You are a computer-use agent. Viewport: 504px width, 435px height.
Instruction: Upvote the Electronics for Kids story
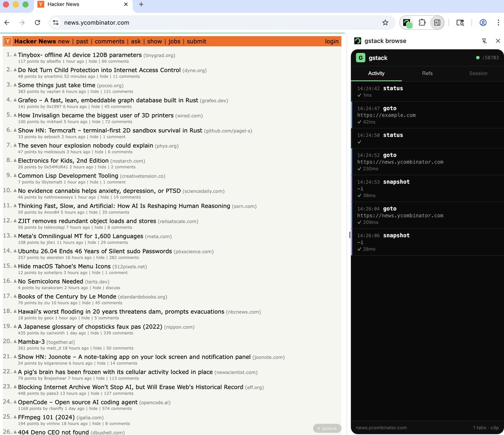[15, 161]
